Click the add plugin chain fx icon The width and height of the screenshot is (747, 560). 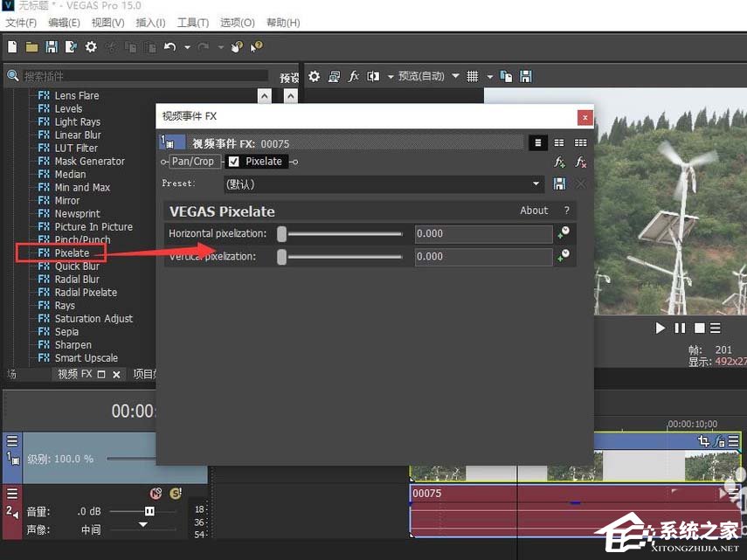(x=560, y=162)
